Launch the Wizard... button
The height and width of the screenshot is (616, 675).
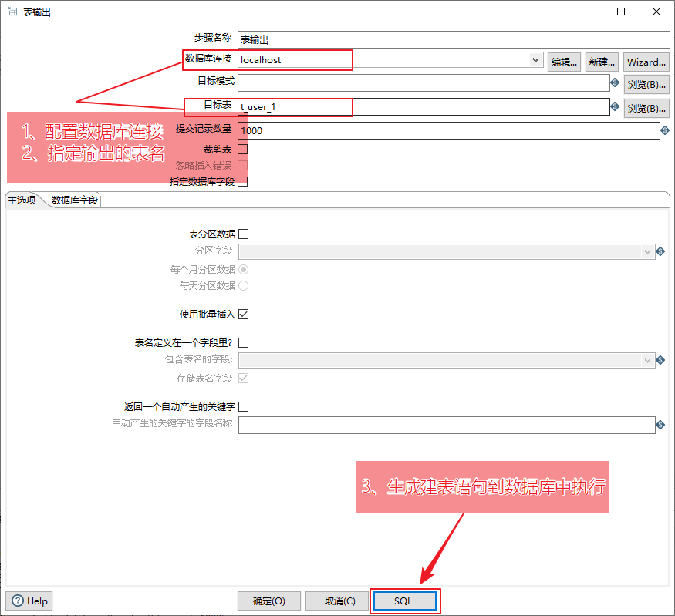[x=646, y=62]
